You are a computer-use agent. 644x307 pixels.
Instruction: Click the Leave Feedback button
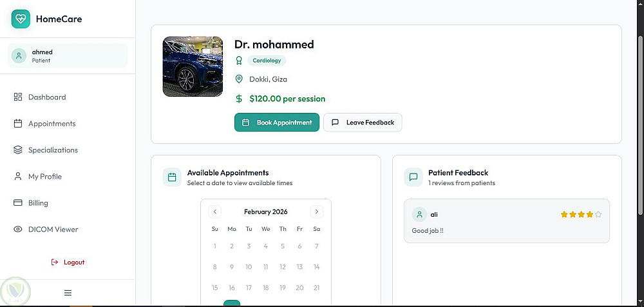tap(363, 123)
